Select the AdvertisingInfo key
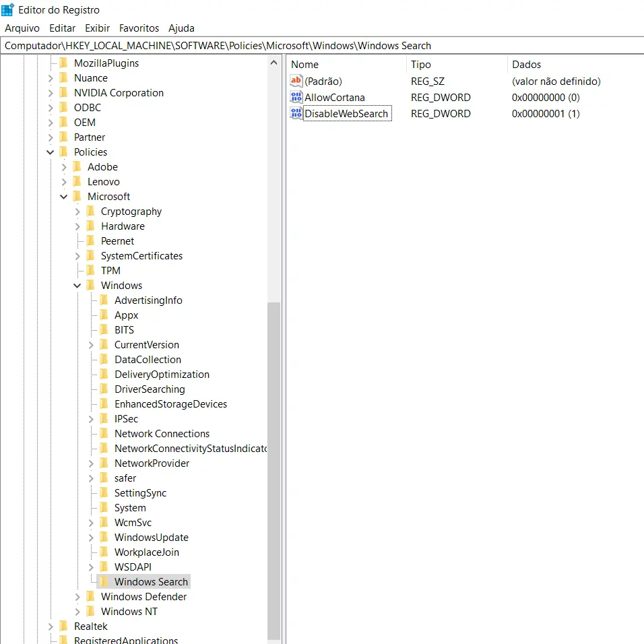This screenshot has height=644, width=644. point(148,300)
